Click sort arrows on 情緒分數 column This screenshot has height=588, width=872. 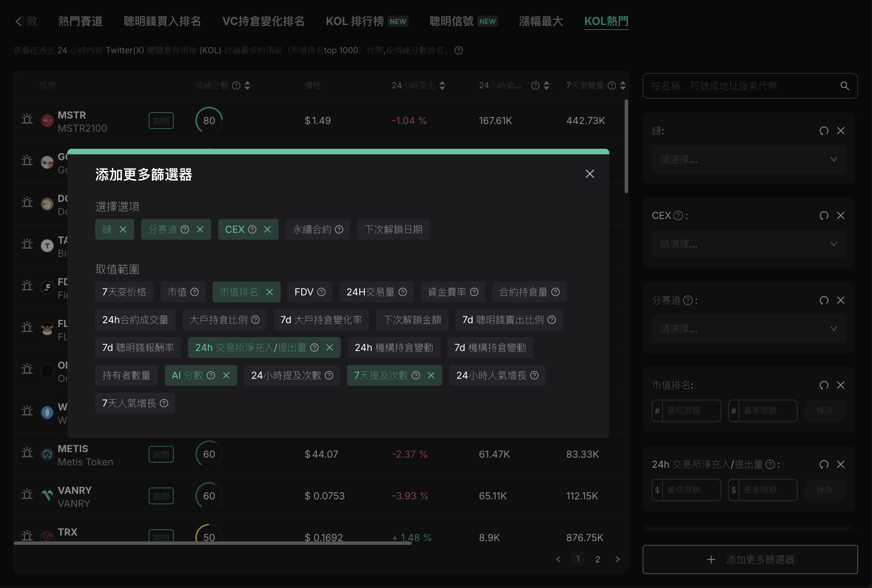click(x=247, y=85)
